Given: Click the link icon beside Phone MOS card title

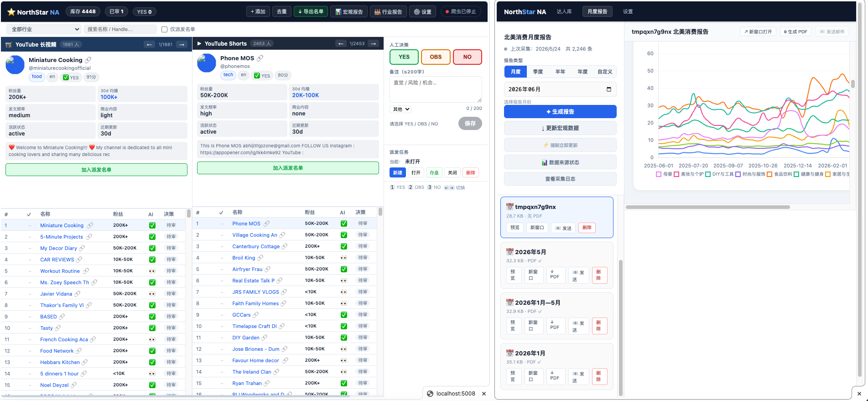Looking at the screenshot, I should [x=260, y=58].
